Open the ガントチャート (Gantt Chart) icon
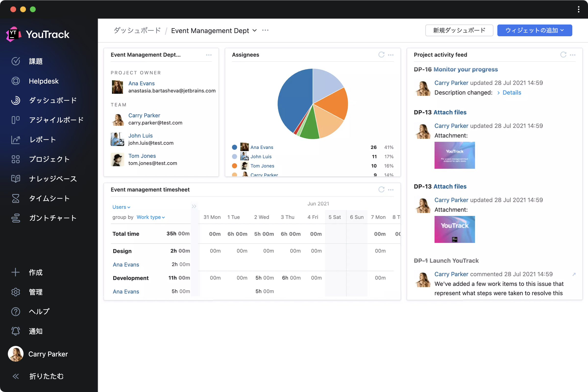The width and height of the screenshot is (588, 392). click(16, 218)
